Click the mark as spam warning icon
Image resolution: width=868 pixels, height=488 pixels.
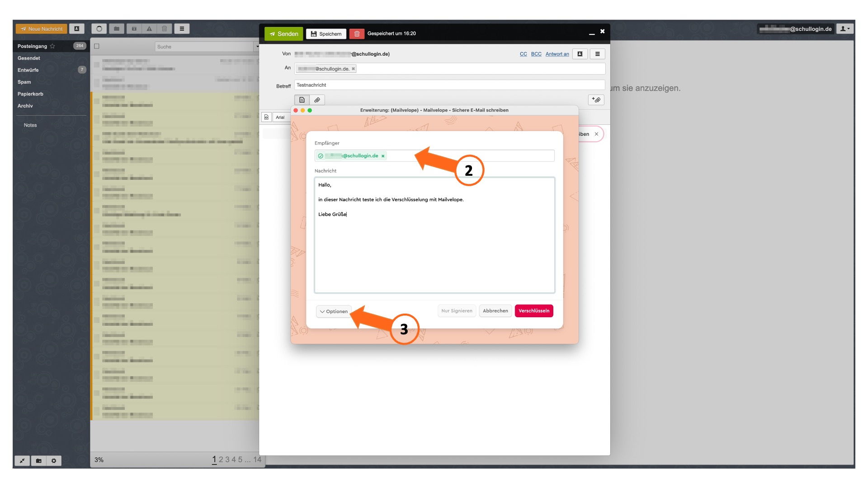pyautogui.click(x=149, y=29)
